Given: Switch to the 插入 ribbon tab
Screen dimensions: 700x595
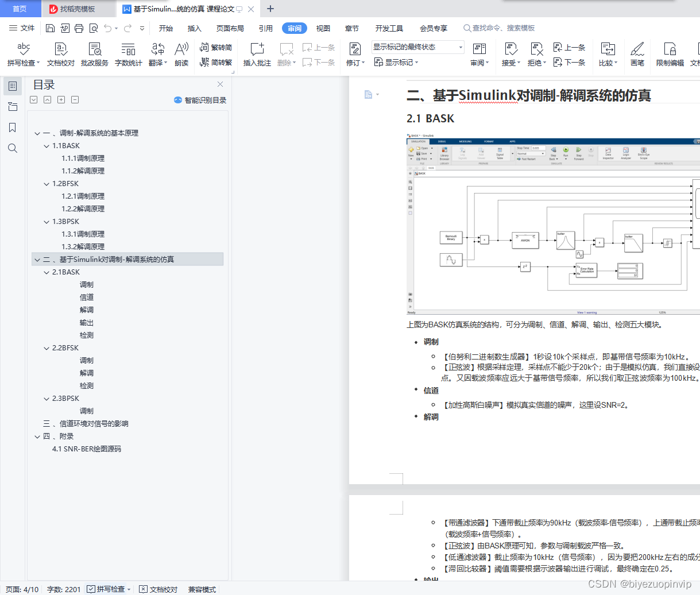Looking at the screenshot, I should 195,28.
